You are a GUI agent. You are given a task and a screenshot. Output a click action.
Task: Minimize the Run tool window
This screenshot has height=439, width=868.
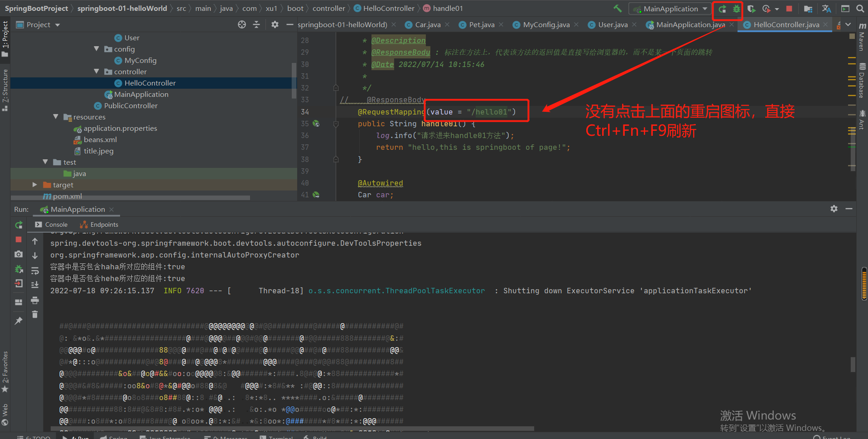(x=849, y=209)
